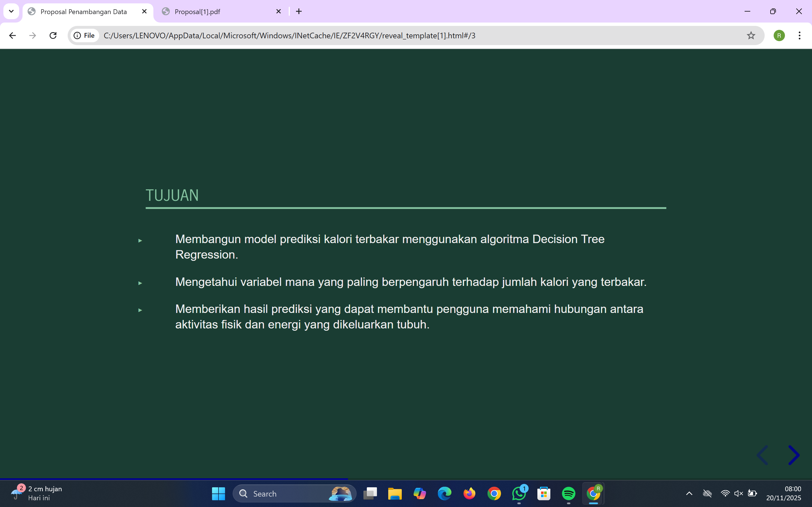
Task: Click the slide progress bar
Action: (406, 479)
